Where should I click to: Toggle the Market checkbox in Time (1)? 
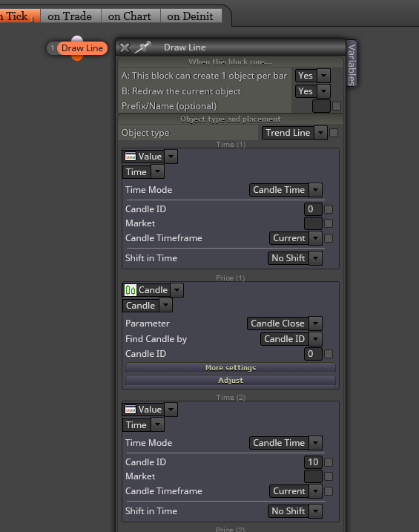tap(329, 223)
